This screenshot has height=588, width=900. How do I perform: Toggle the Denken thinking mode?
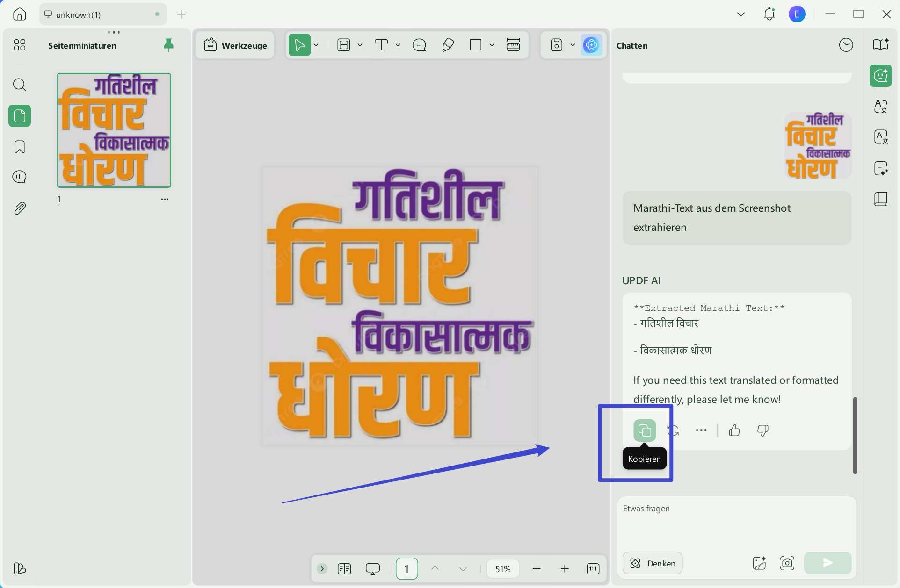653,563
